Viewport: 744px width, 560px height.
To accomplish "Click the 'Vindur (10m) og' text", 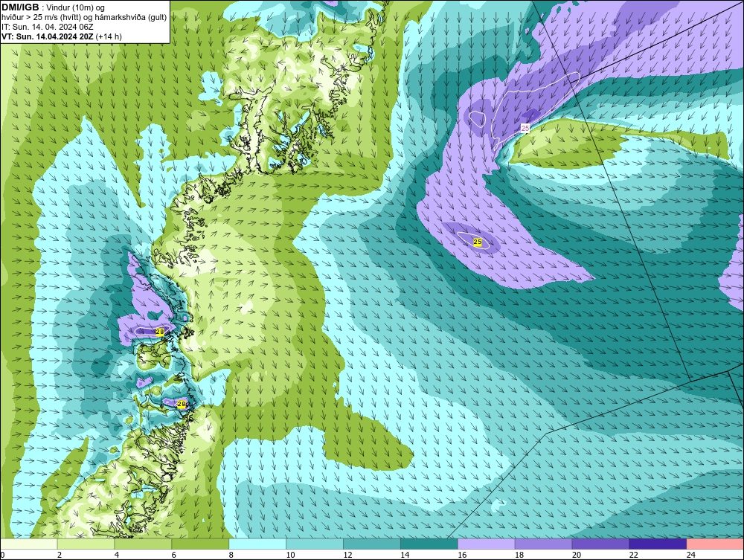I will coord(75,7).
